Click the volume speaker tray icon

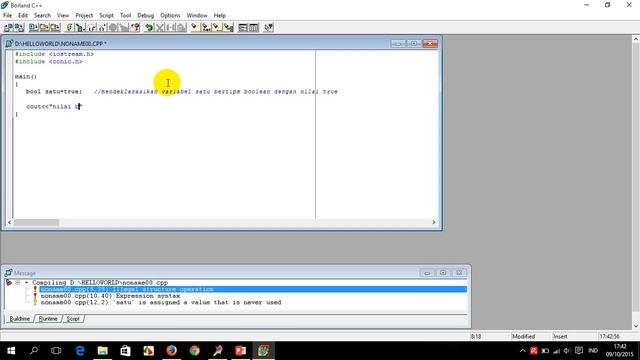click(567, 351)
